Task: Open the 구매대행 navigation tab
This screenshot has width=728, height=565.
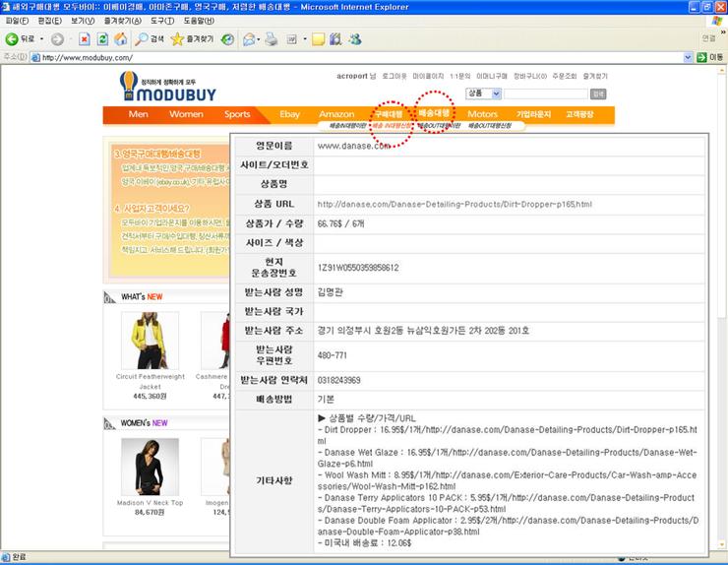Action: tap(389, 114)
